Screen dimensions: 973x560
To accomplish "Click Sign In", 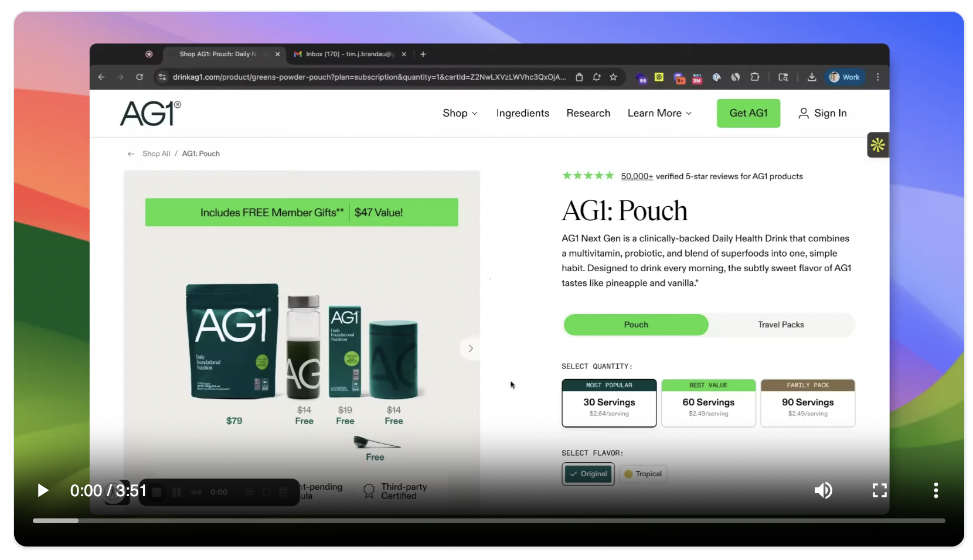I will click(x=822, y=113).
